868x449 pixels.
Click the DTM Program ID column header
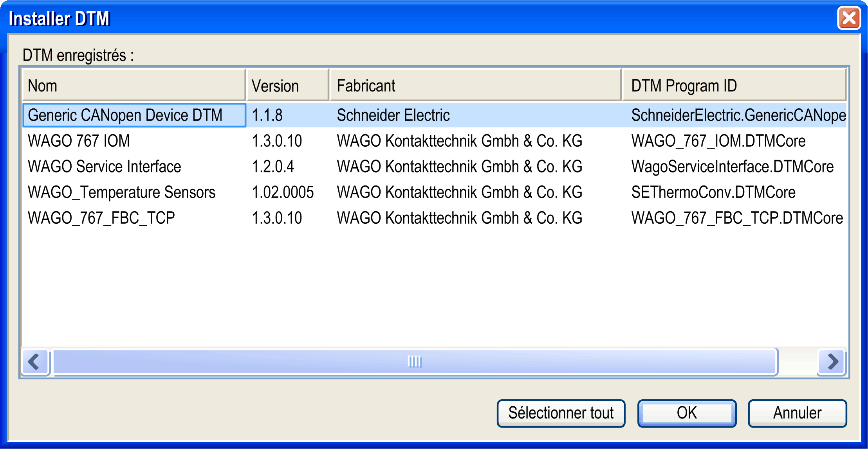[734, 86]
